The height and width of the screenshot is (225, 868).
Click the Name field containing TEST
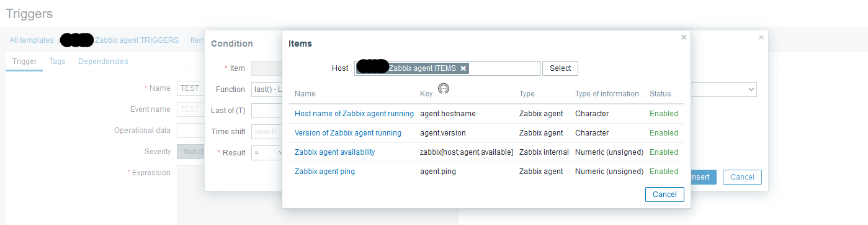click(x=190, y=88)
